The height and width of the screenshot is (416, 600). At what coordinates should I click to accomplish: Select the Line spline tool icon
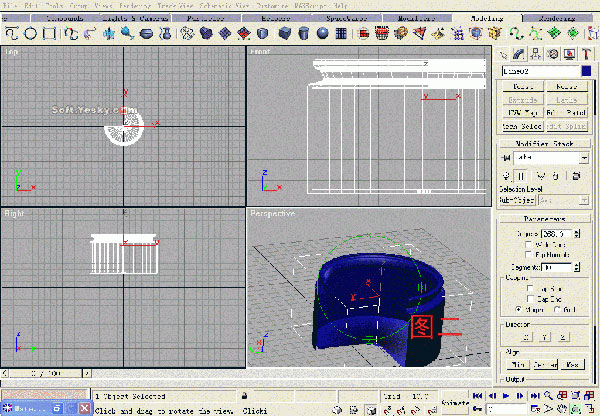pyautogui.click(x=11, y=34)
